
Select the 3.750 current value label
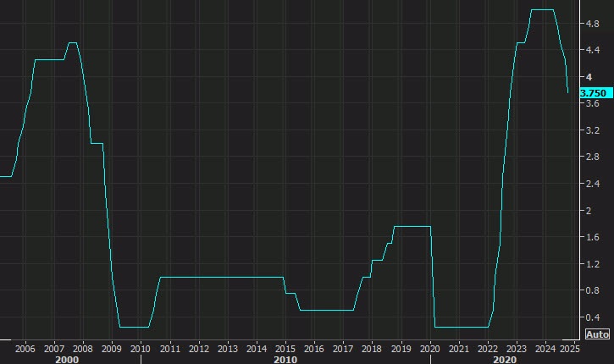pyautogui.click(x=593, y=92)
